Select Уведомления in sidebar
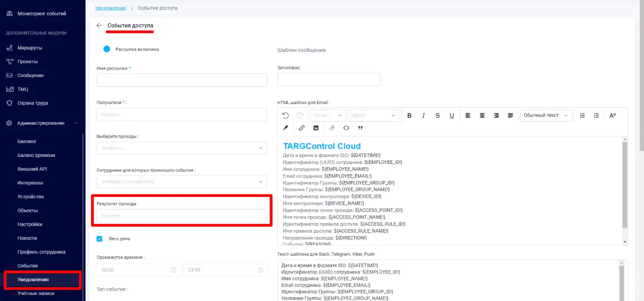Screen dimensions: 644x301 click(x=33, y=279)
